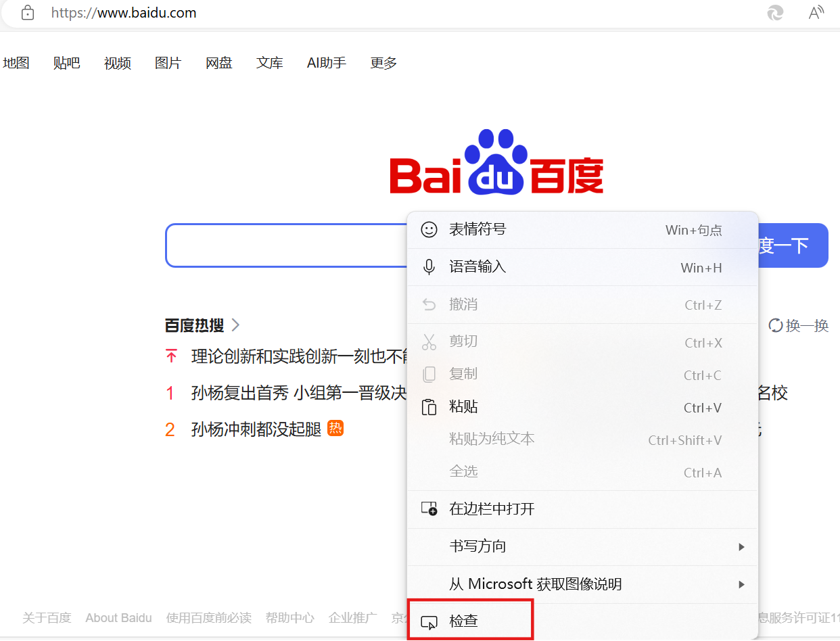
Task: Click the browser extension icon beside Read aloud
Action: [775, 13]
